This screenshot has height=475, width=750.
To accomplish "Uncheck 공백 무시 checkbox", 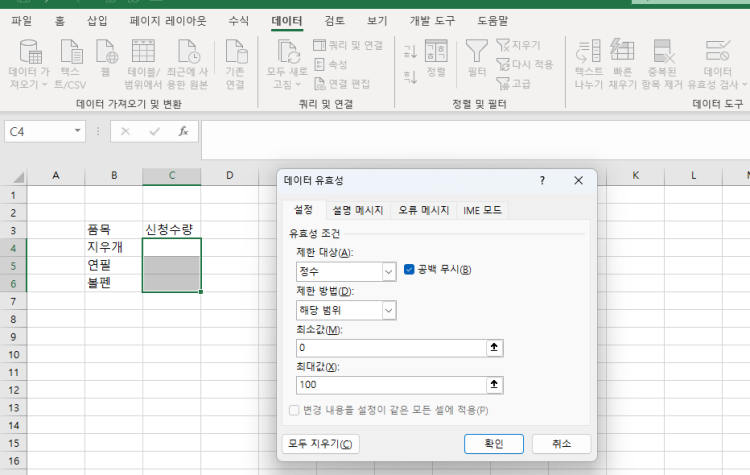I will pyautogui.click(x=409, y=269).
